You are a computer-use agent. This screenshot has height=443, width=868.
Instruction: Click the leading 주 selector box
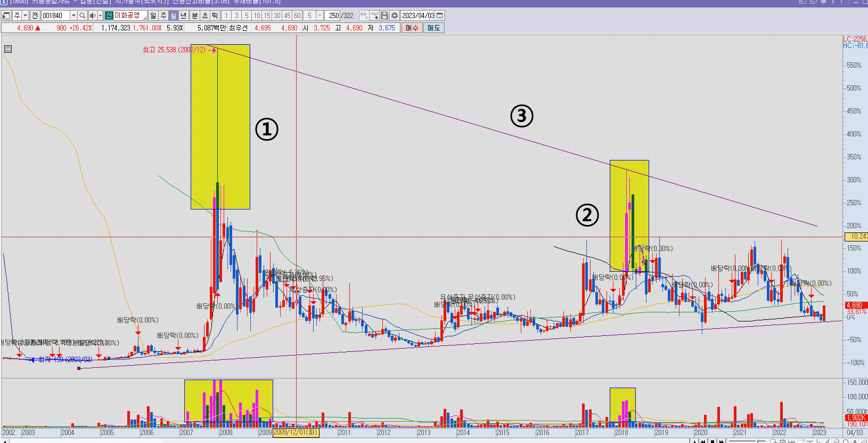click(17, 15)
